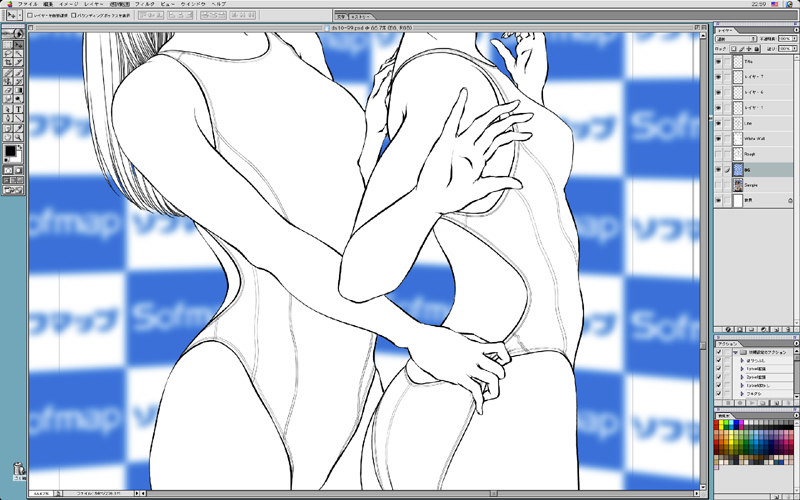Open the Actions panel options menu
This screenshot has height=500, width=800.
coord(796,343)
